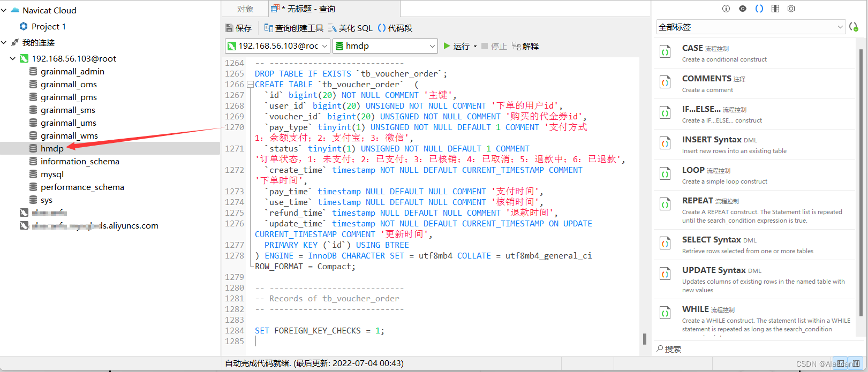Click the status bar 自动完成代码就绪 text

point(314,363)
